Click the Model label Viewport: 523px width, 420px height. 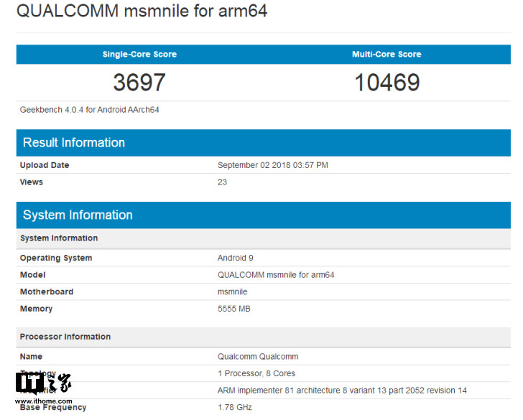[x=33, y=275]
